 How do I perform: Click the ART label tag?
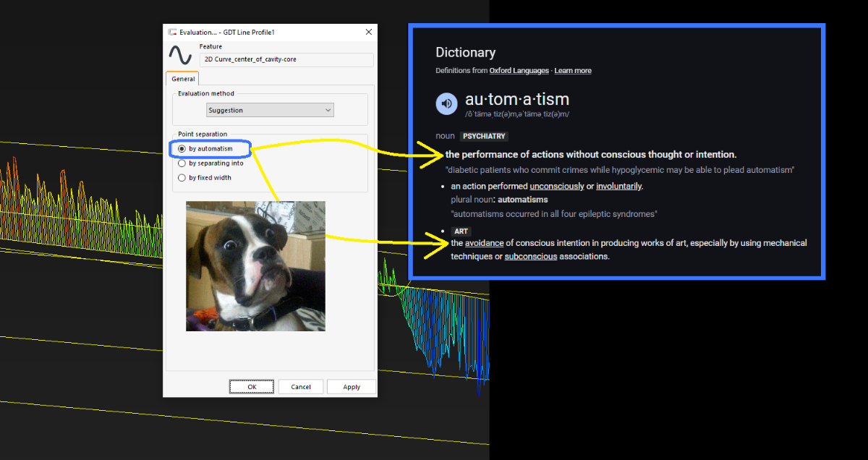click(x=461, y=231)
